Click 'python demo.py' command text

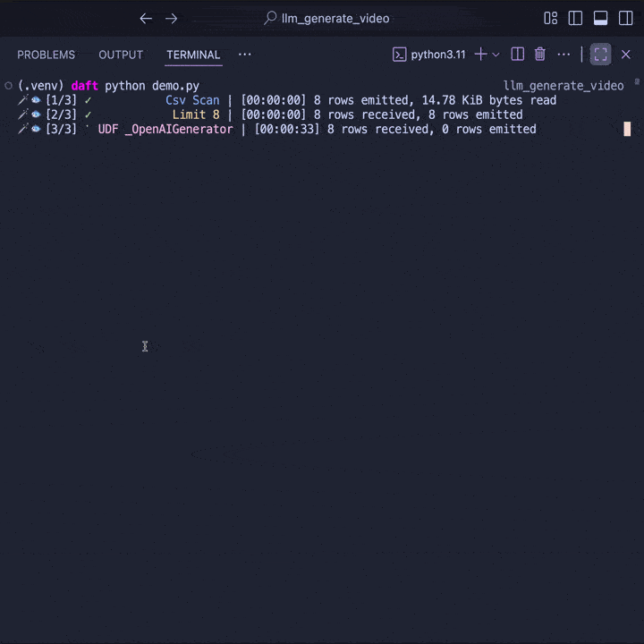click(152, 86)
